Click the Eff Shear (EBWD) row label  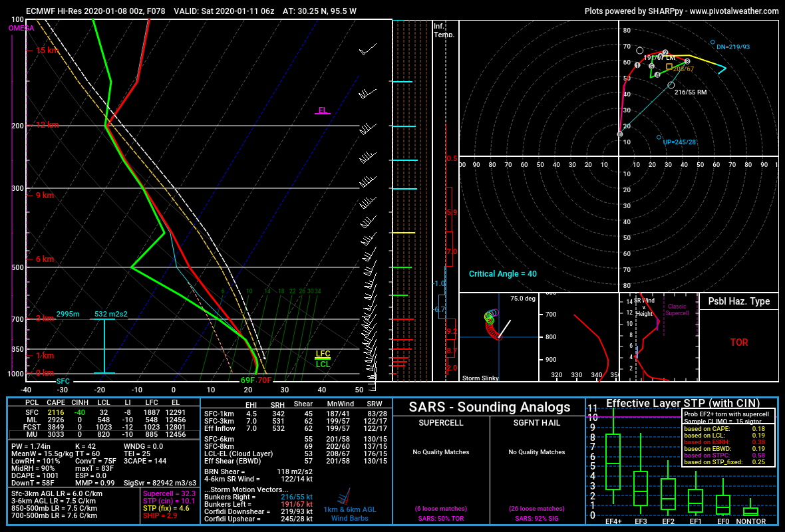coord(232,461)
